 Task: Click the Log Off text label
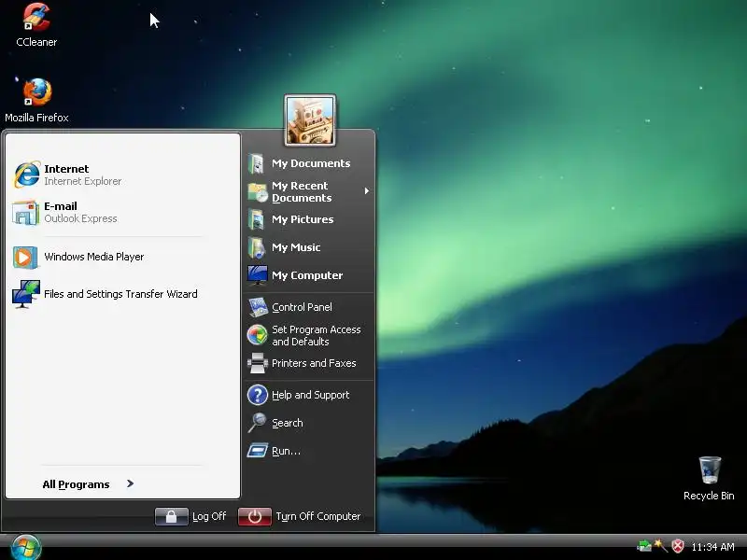[209, 516]
